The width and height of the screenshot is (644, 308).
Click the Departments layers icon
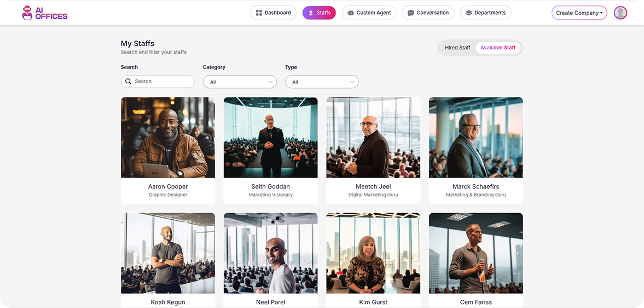(468, 13)
